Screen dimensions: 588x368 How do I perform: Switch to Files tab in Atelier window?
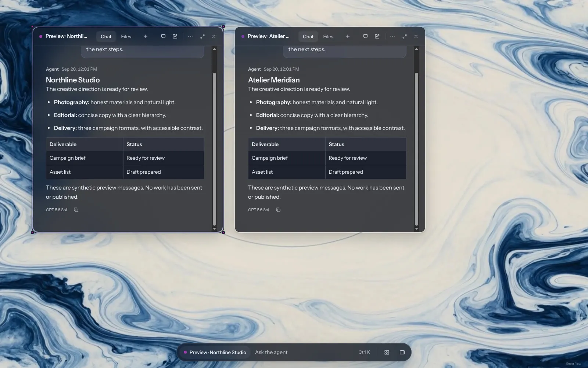coord(328,36)
